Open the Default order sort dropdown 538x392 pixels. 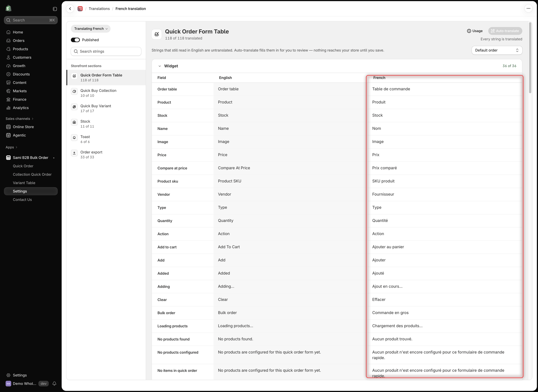point(497,50)
